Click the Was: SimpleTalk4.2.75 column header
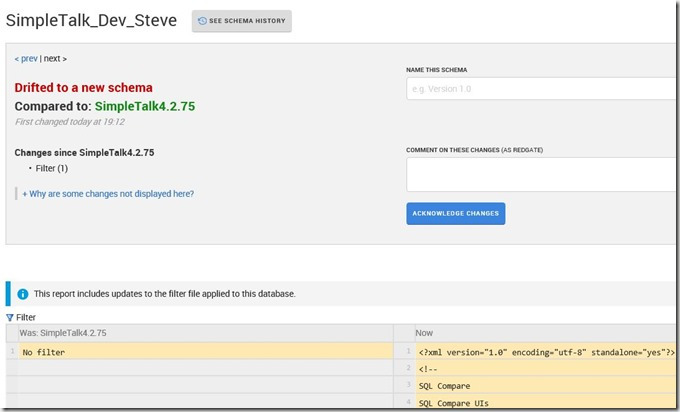Screen dimensions: 680x412 click(63, 332)
